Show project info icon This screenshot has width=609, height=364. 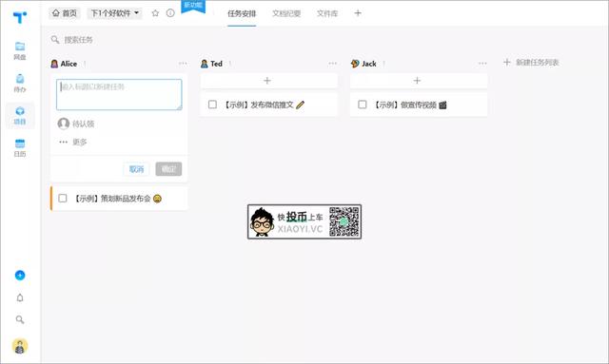170,13
